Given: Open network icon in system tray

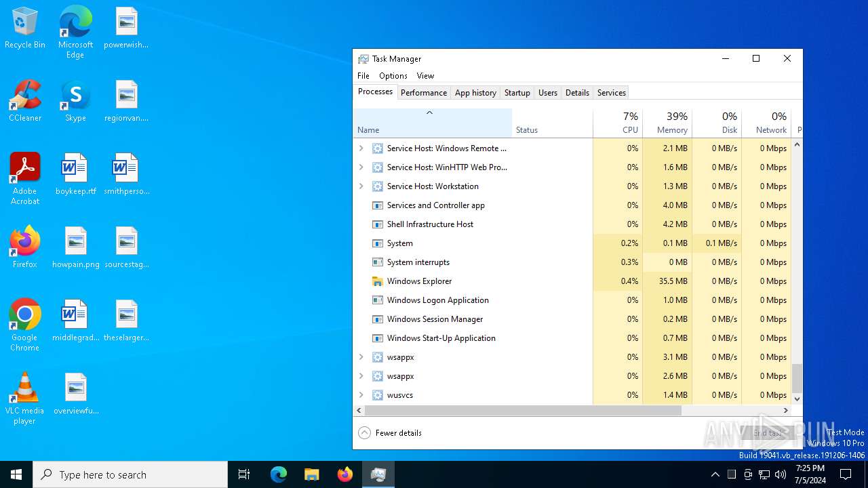Looking at the screenshot, I should (x=764, y=474).
